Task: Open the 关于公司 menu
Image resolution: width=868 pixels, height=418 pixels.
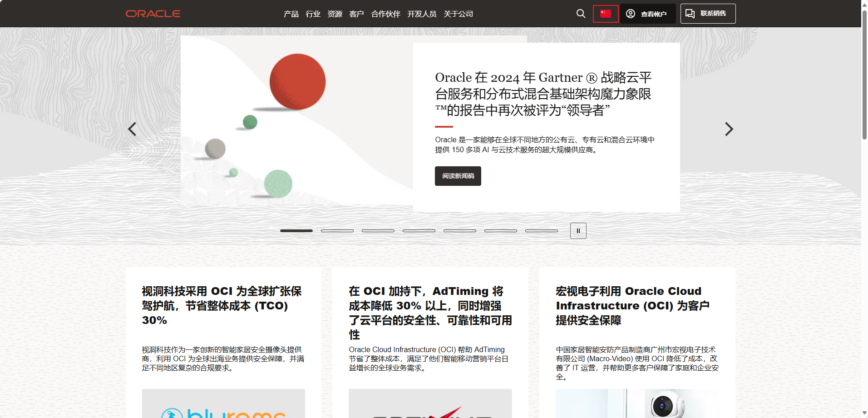Action: tap(458, 14)
